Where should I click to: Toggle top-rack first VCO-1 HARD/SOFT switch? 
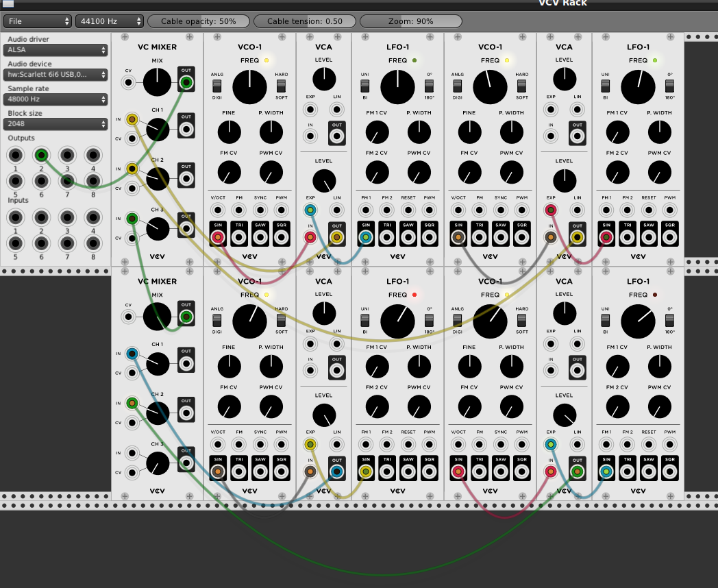tap(281, 86)
